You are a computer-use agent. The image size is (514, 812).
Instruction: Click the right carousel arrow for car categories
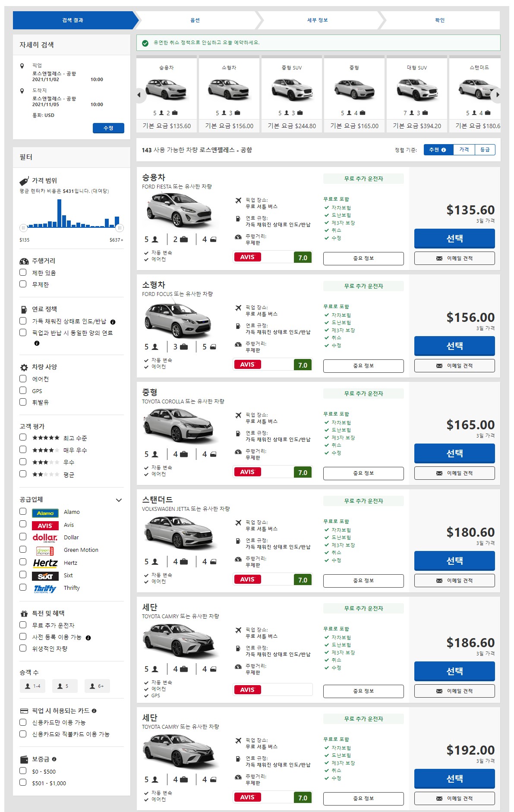498,95
